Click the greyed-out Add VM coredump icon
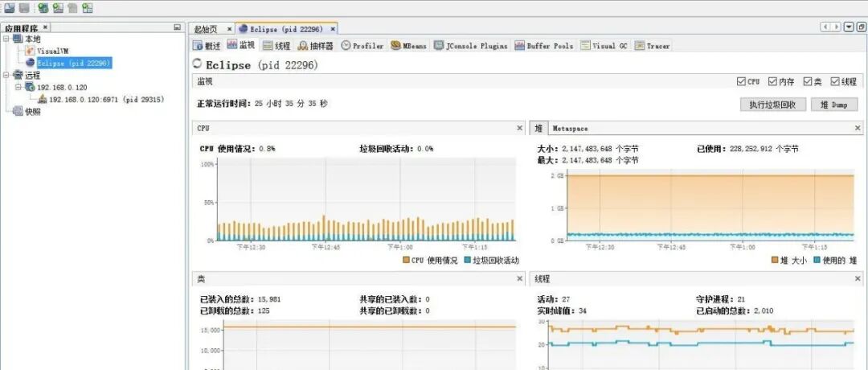This screenshot has width=868, height=370. point(72,8)
